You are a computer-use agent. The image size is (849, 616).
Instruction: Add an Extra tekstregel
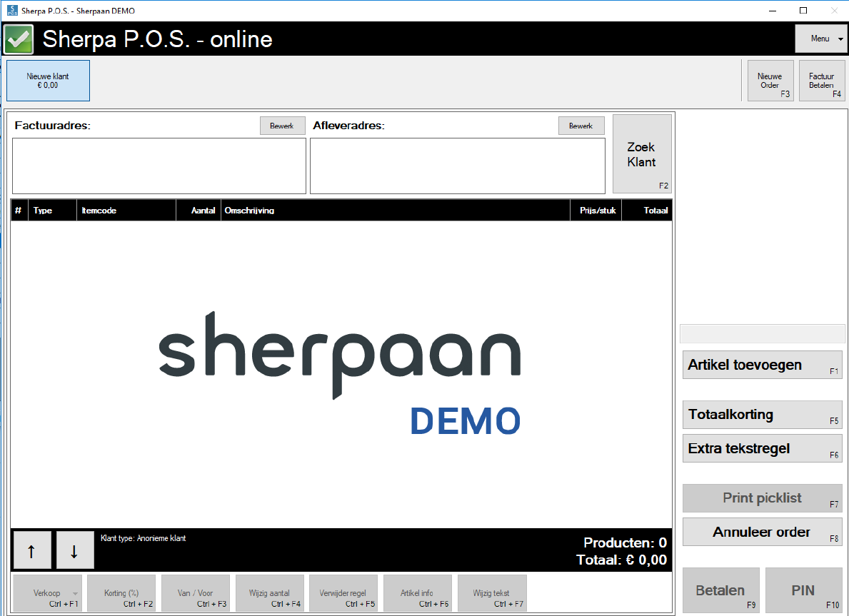[x=763, y=448]
